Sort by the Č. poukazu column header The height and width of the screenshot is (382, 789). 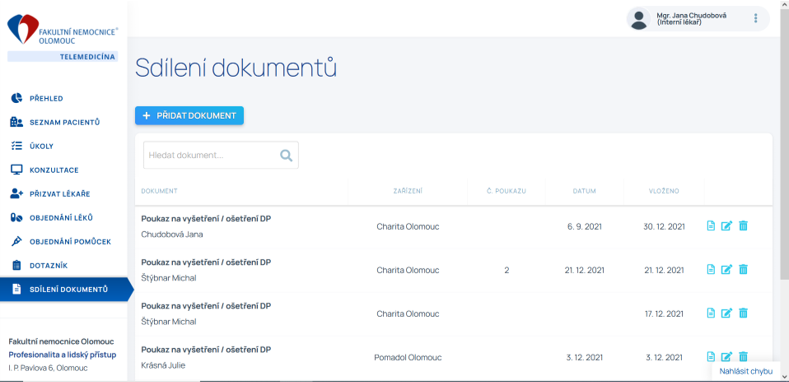[x=506, y=191]
